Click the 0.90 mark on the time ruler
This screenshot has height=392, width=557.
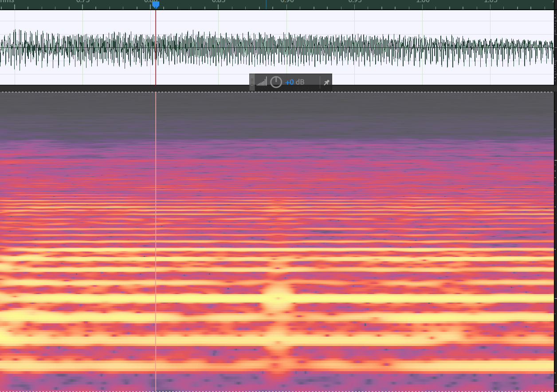[287, 2]
